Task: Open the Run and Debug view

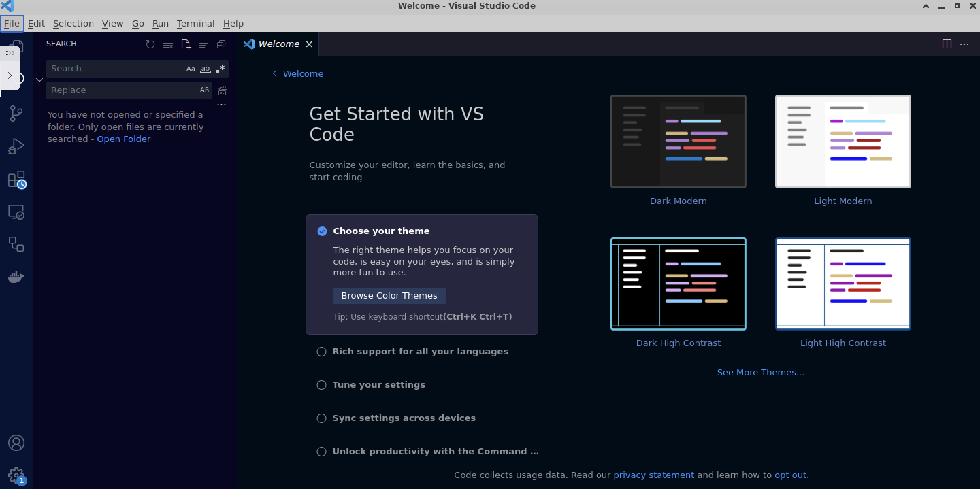Action: 16,146
